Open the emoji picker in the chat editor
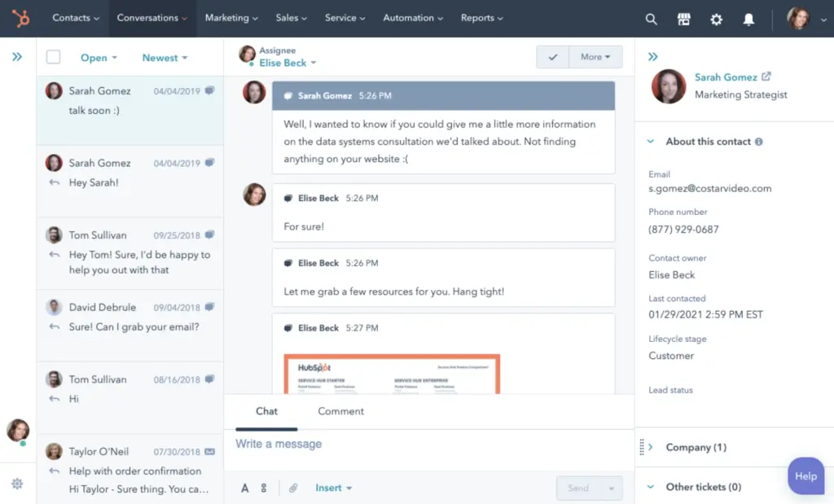This screenshot has width=834, height=504. click(x=263, y=487)
